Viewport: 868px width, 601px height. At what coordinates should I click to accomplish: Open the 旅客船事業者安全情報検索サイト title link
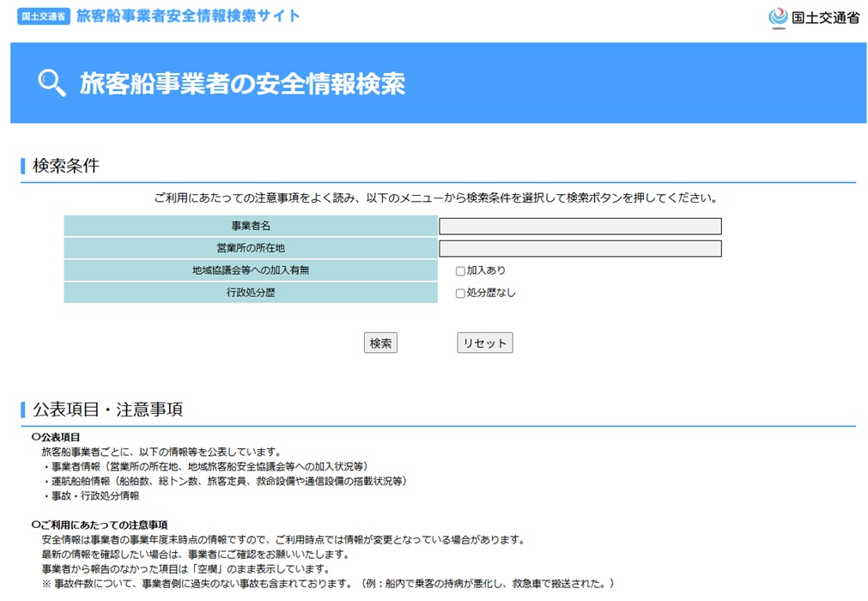click(188, 15)
